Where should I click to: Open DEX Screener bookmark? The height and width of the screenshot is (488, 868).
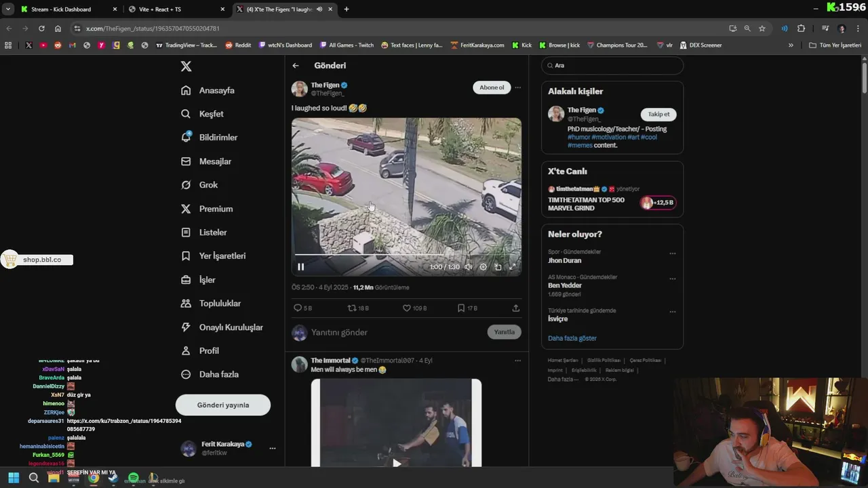[701, 45]
